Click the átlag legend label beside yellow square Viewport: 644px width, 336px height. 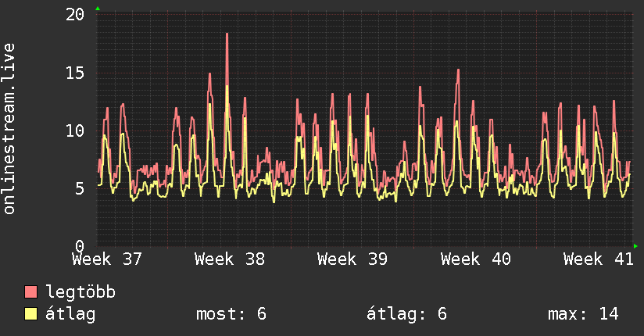tap(70, 314)
